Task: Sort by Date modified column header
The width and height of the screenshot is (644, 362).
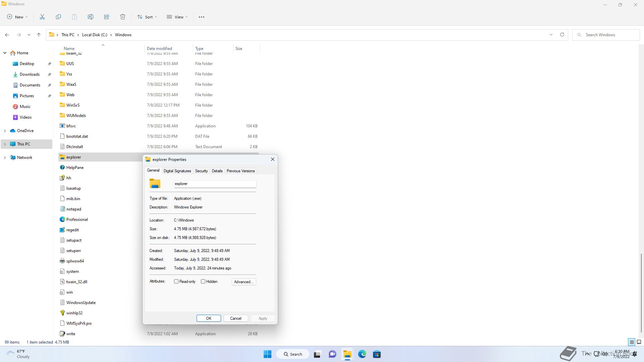Action: pos(169,49)
